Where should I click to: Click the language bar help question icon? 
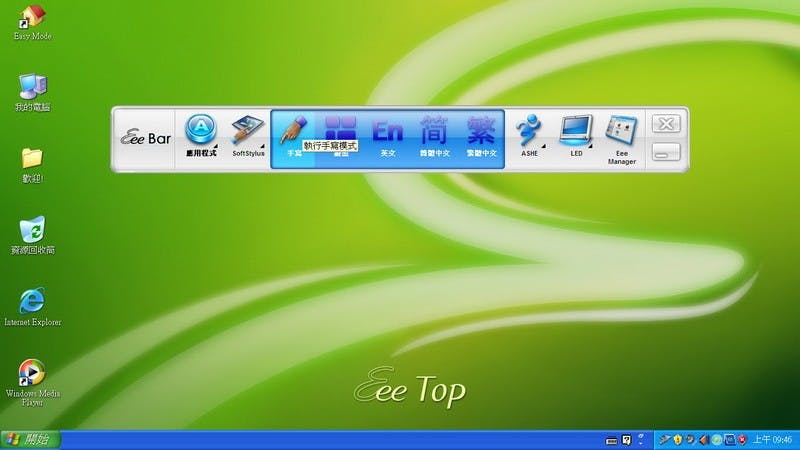click(627, 440)
